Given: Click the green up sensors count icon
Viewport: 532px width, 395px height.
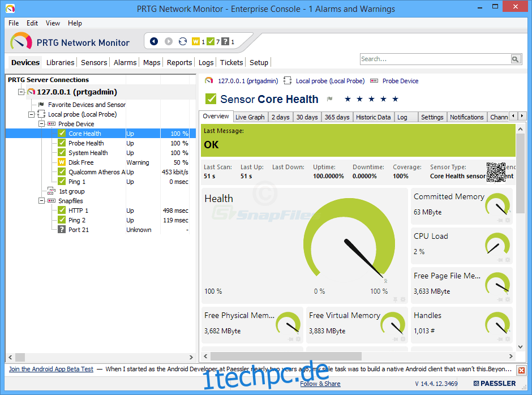Looking at the screenshot, I should point(211,41).
